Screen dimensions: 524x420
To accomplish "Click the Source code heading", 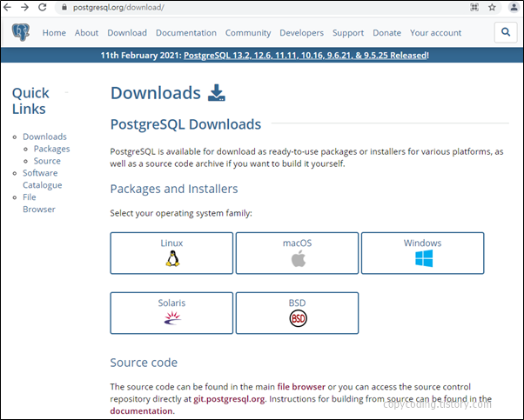I will [144, 363].
